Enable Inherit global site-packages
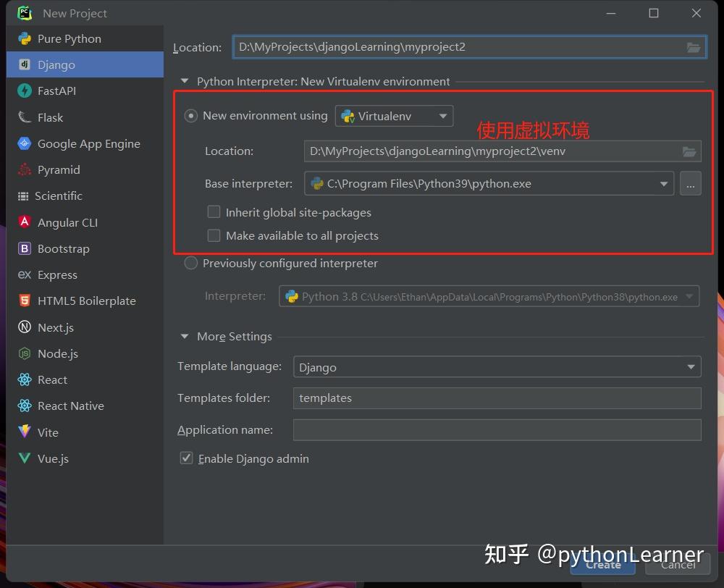The width and height of the screenshot is (724, 588). (x=214, y=212)
